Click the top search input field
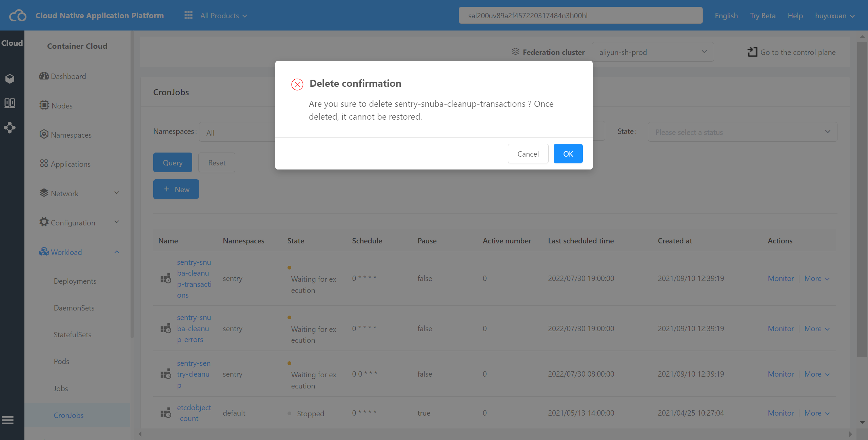This screenshot has width=868, height=440. pos(580,16)
